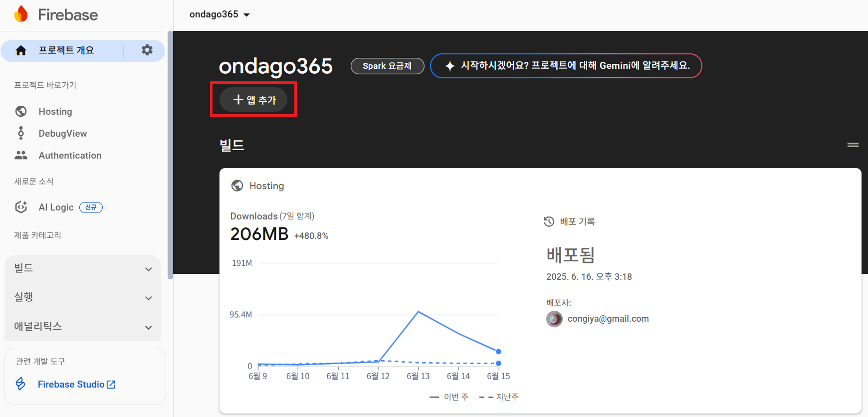Click the Hosting globe icon in sidebar
868x417 pixels.
point(21,111)
